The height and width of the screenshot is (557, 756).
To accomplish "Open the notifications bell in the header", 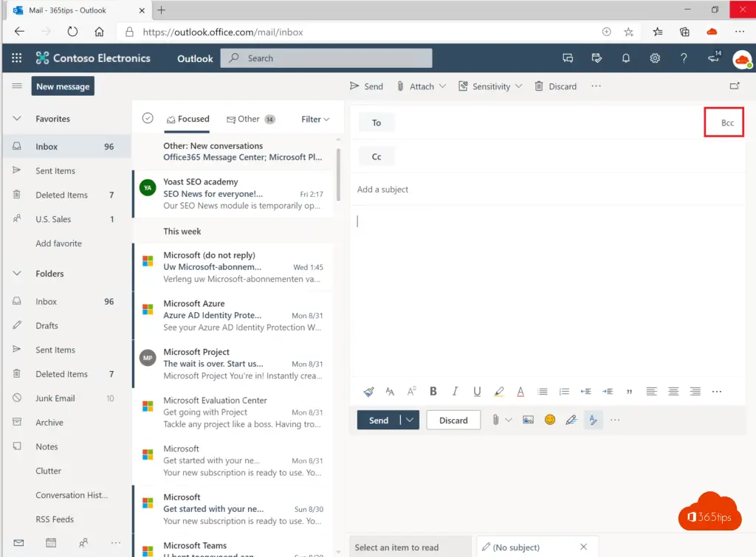I will point(626,58).
